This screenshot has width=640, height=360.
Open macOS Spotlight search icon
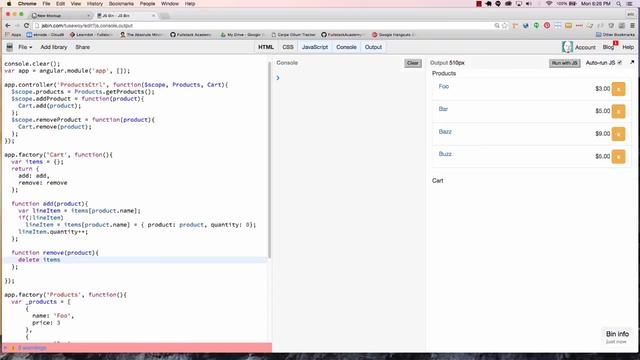[619, 4]
